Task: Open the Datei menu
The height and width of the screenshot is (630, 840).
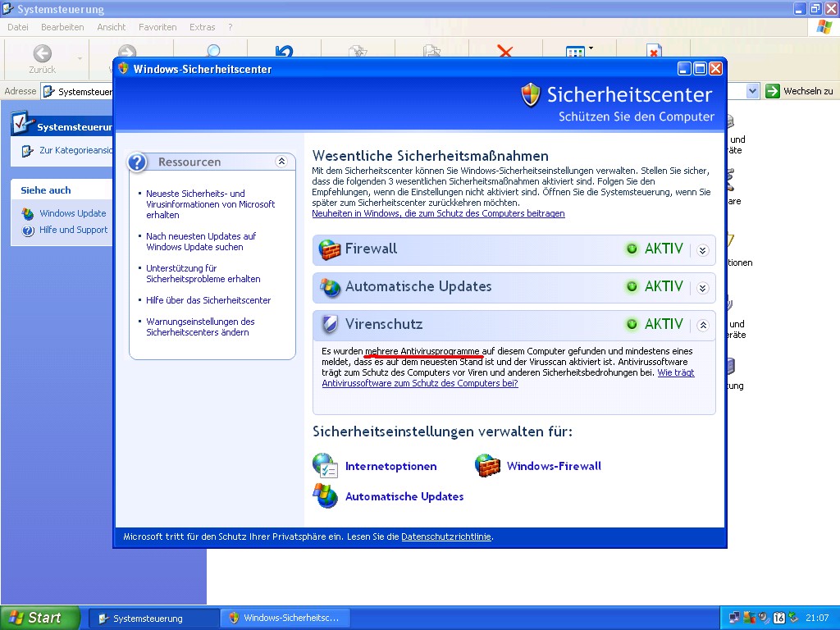Action: pos(18,27)
